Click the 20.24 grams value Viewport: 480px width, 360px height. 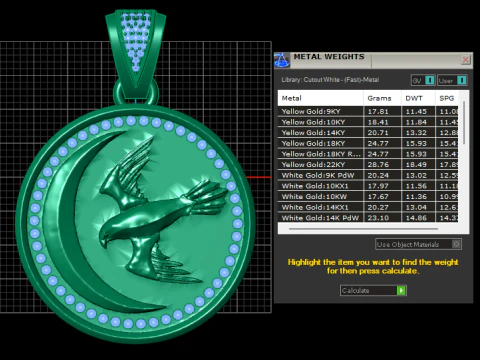click(378, 176)
